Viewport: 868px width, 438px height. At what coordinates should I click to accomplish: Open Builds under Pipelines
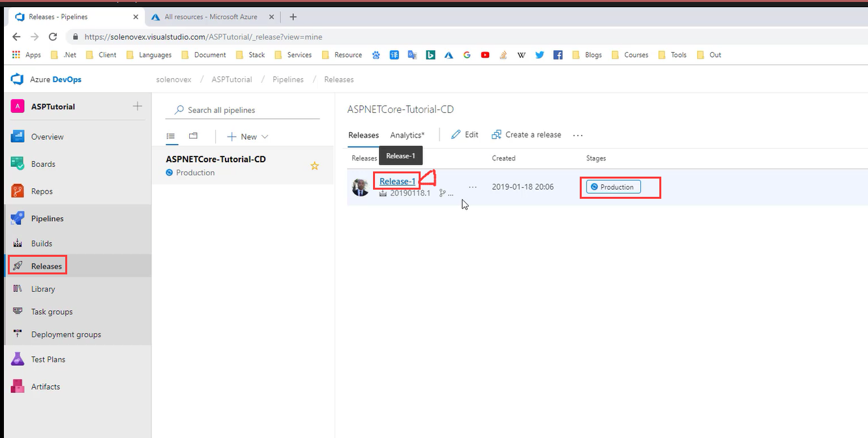(x=42, y=244)
